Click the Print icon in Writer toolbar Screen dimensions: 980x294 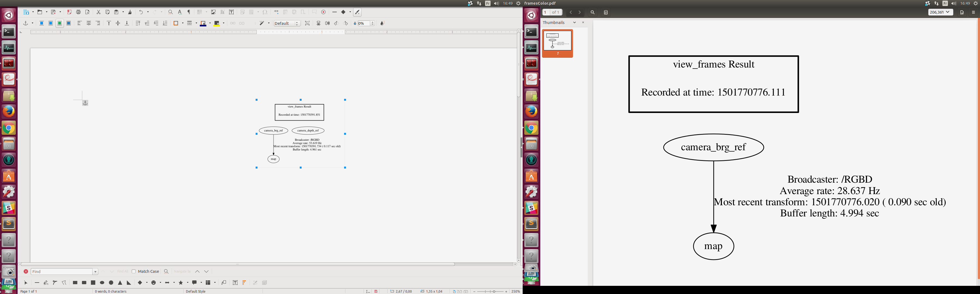78,12
